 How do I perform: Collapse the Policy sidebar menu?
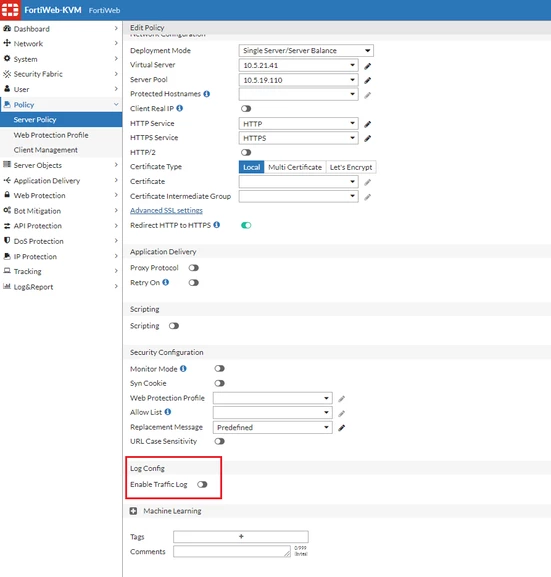[61, 105]
